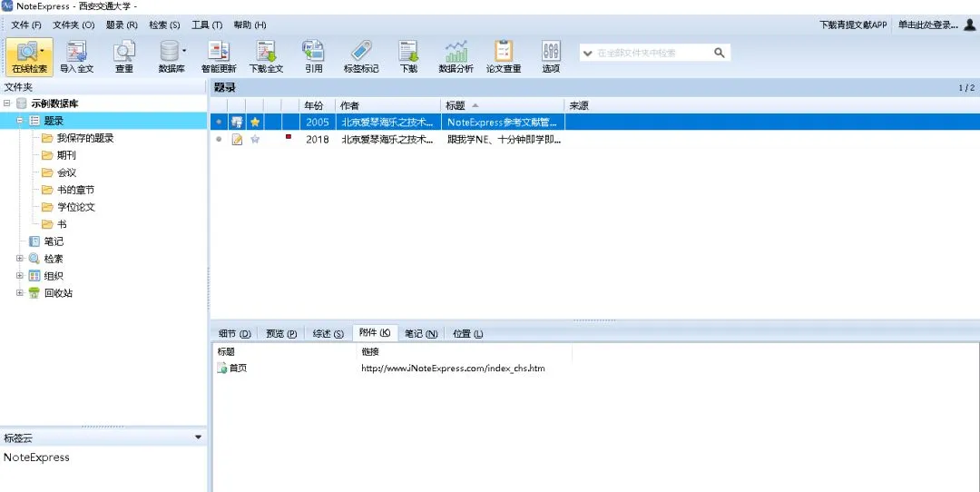
Task: Click the star icon on the 2005 record
Action: pos(255,122)
